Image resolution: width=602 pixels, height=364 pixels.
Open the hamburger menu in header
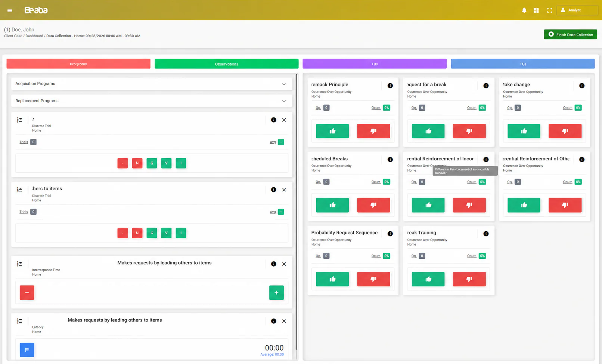pyautogui.click(x=10, y=10)
